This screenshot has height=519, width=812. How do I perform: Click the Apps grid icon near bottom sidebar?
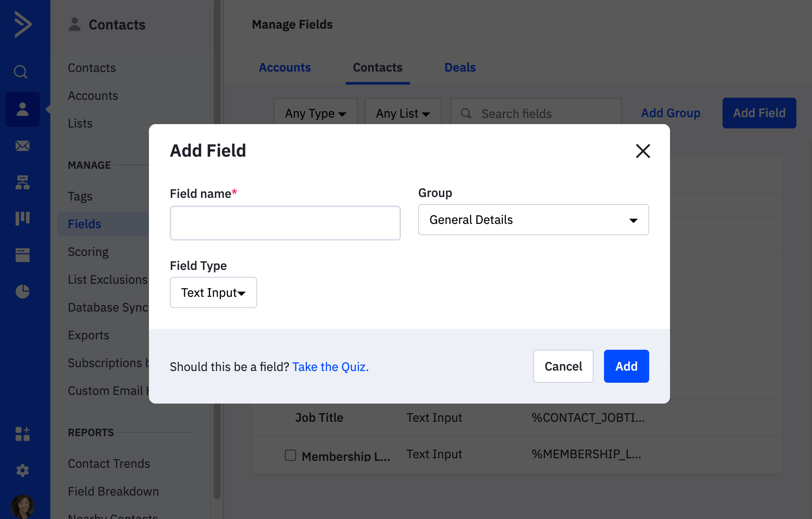22,434
